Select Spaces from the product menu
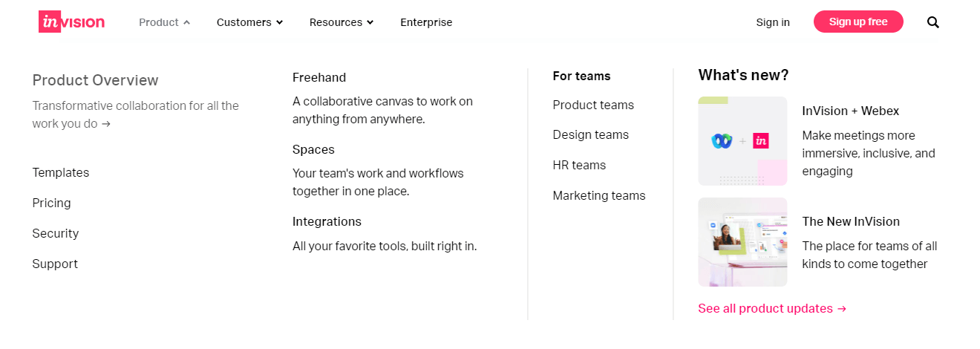The height and width of the screenshot is (349, 980). click(x=313, y=149)
